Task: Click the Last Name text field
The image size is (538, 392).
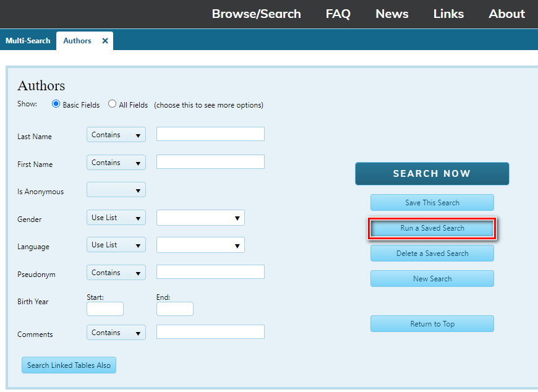Action: [x=210, y=134]
